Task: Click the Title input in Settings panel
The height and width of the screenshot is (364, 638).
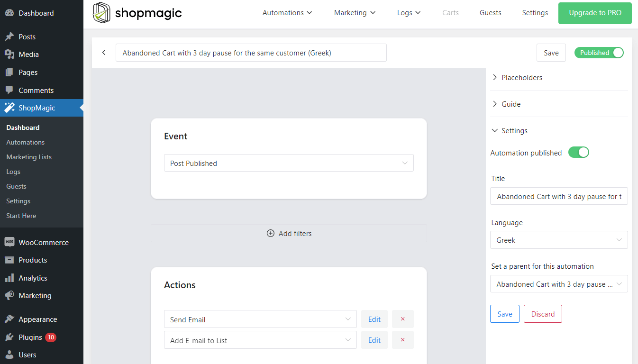Action: click(x=559, y=196)
